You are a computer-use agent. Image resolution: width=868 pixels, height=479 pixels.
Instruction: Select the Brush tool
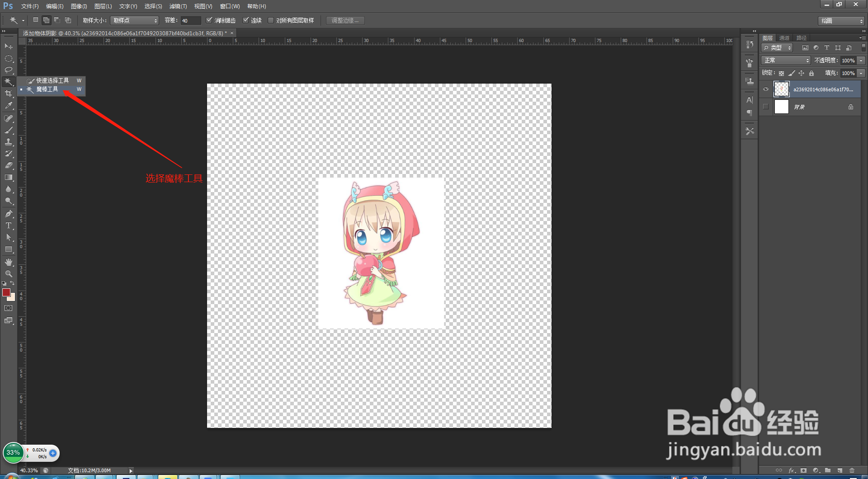(x=9, y=130)
